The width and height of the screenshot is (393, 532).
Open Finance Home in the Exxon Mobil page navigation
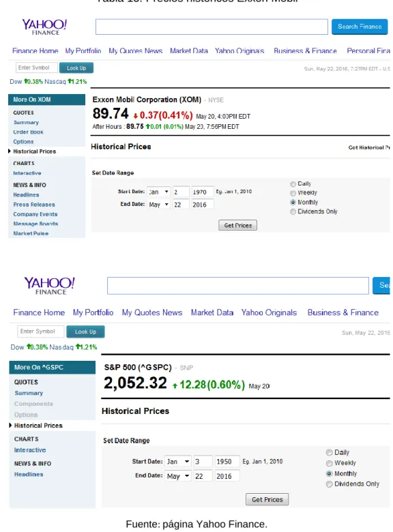(35, 51)
